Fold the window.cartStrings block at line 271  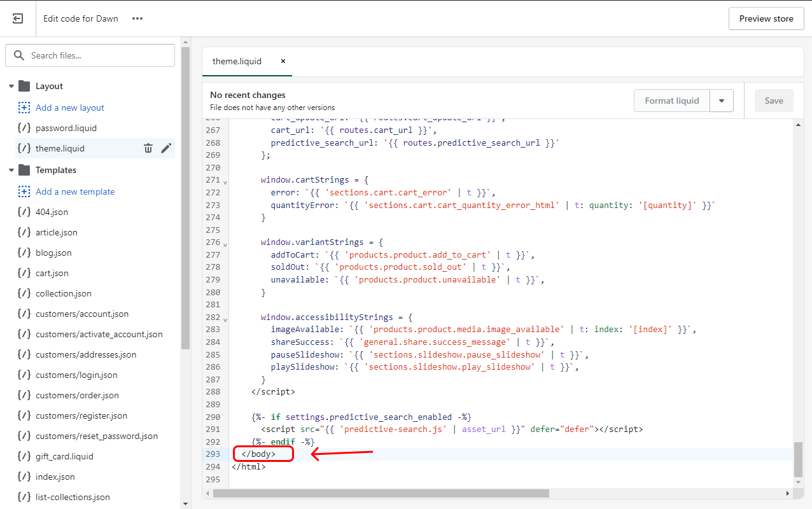click(x=225, y=182)
